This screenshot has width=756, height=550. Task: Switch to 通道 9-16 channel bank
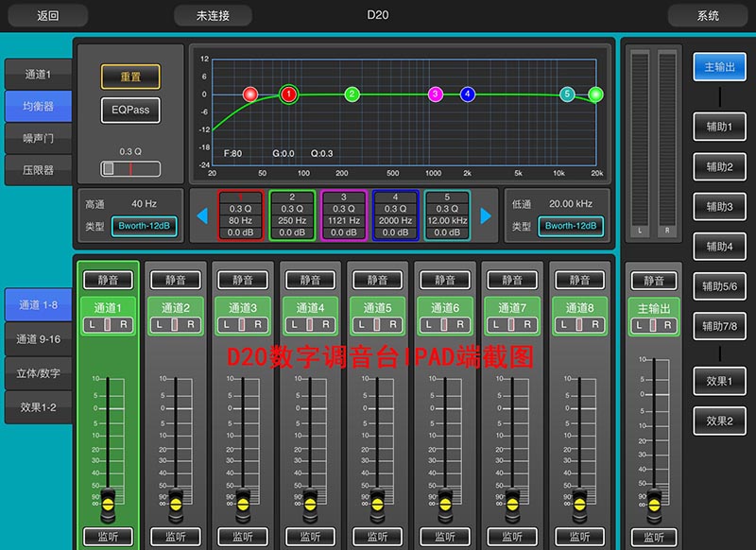[39, 338]
